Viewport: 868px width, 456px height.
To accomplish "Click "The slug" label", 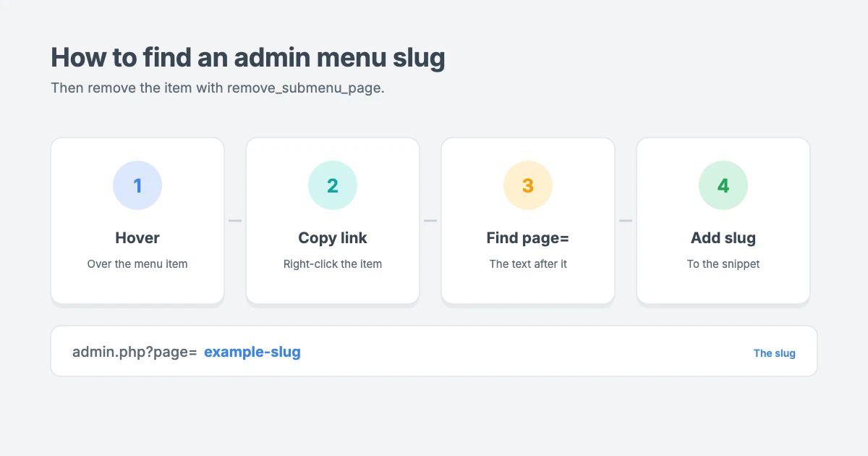I will [x=775, y=353].
